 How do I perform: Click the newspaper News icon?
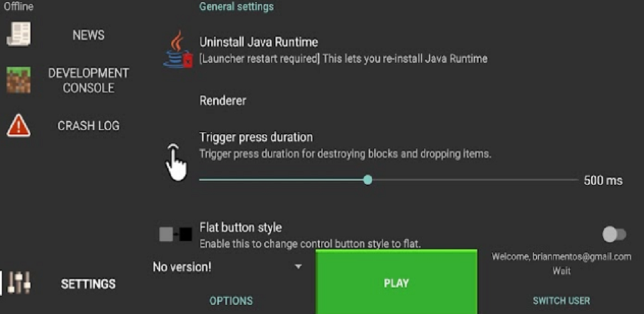(18, 35)
